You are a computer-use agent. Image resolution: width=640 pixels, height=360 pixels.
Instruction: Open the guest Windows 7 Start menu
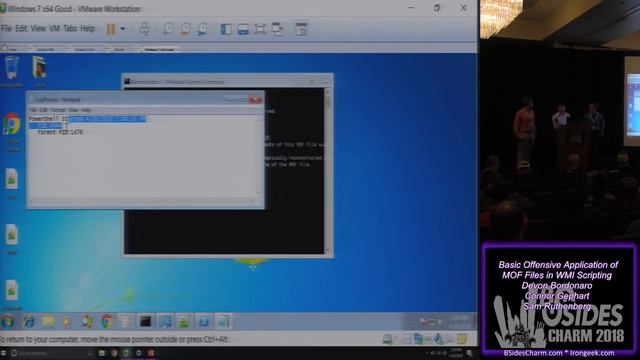(7, 322)
